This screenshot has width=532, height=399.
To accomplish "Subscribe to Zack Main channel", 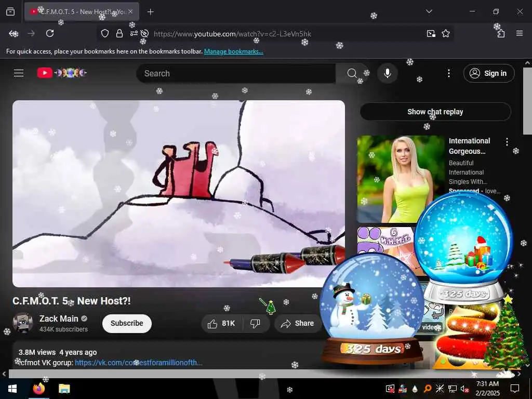I will (127, 323).
